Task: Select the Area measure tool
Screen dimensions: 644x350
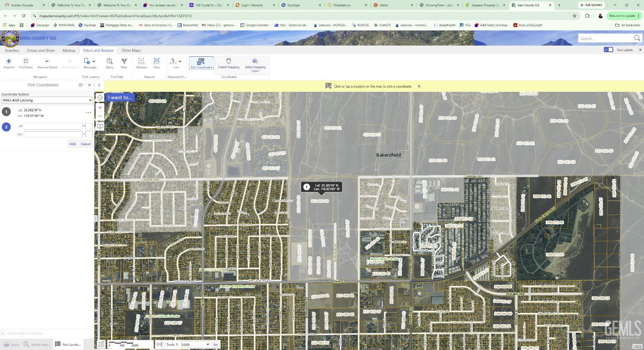Action: pyautogui.click(x=157, y=64)
